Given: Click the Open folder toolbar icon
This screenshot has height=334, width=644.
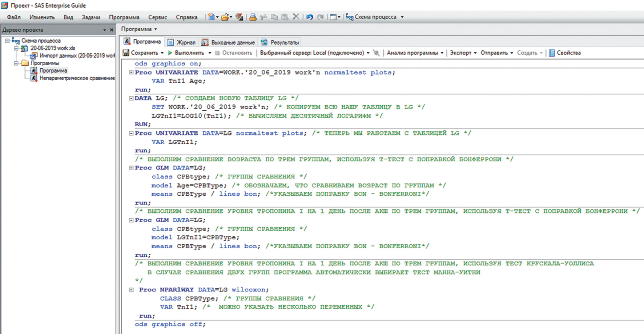Looking at the screenshot, I should click(225, 17).
